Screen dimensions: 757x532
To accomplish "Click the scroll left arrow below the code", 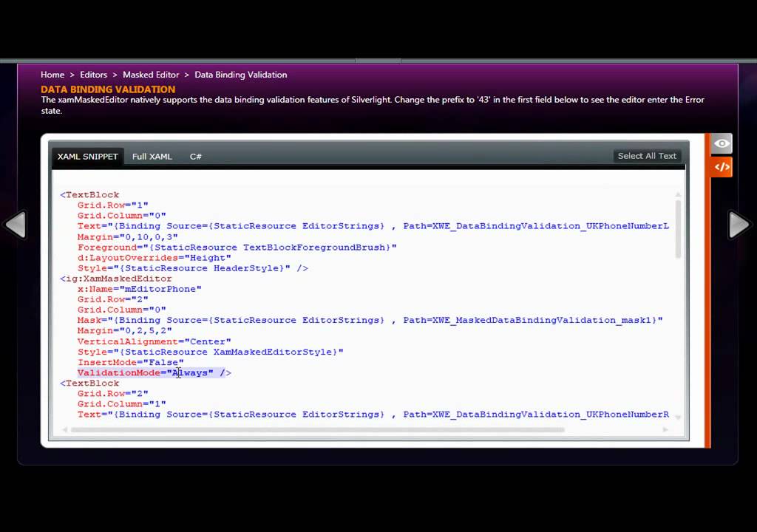I will 65,429.
